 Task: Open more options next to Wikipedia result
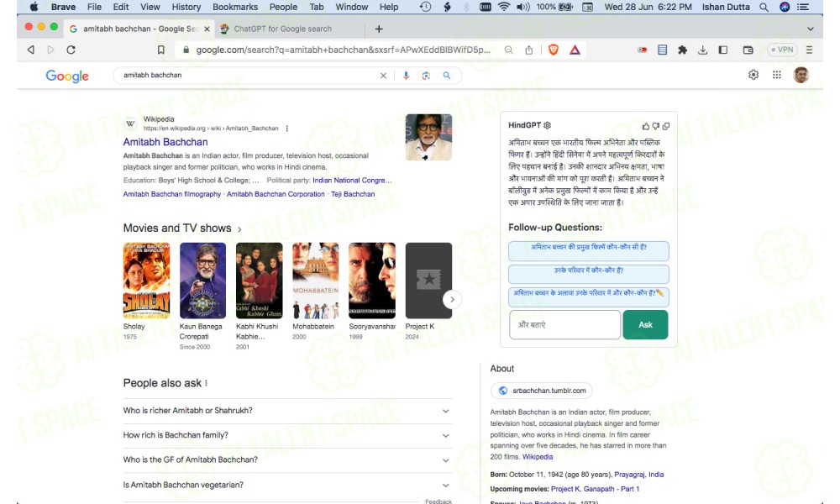click(x=287, y=129)
